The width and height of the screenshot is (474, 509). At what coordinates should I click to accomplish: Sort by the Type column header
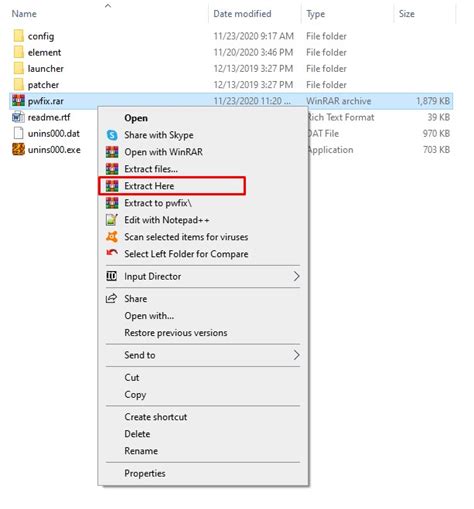(315, 14)
